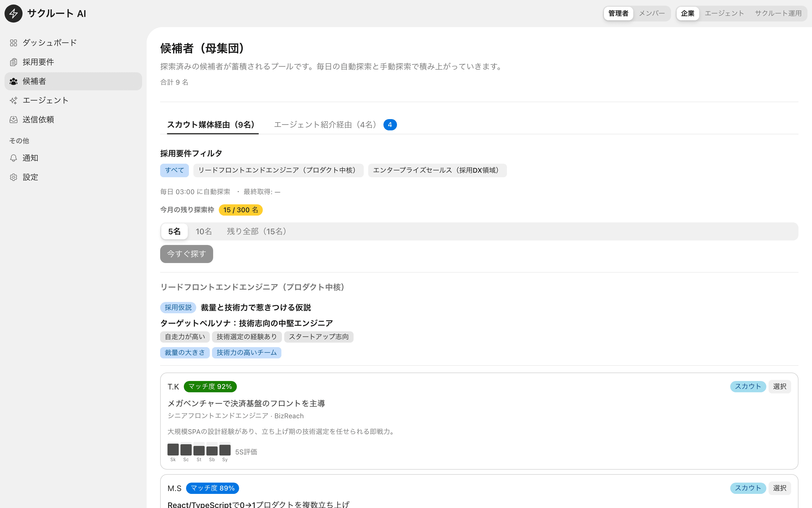Click the 設定 gear icon
The height and width of the screenshot is (508, 812).
pyautogui.click(x=14, y=177)
